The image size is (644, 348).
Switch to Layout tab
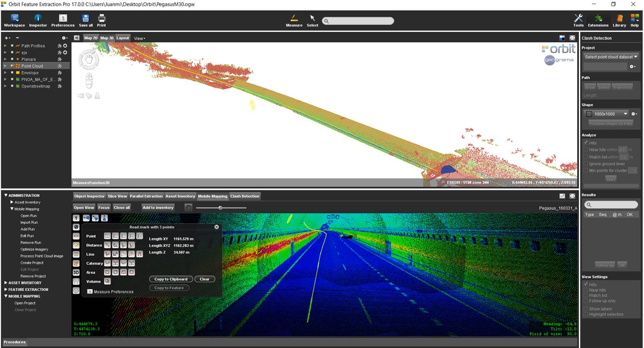click(x=122, y=38)
